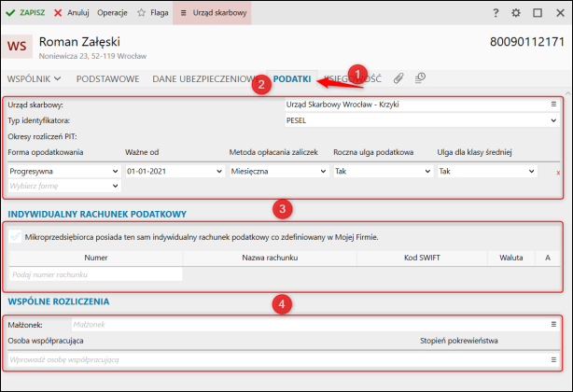Click the ZAPISZ save button

coord(25,13)
